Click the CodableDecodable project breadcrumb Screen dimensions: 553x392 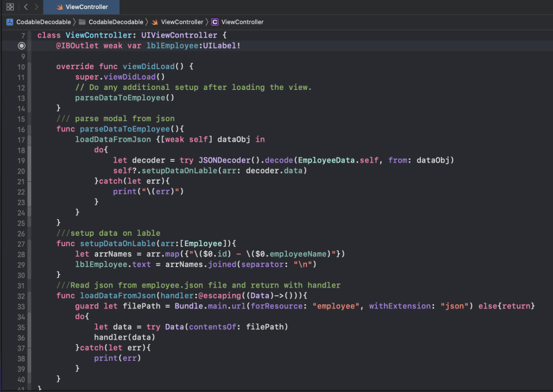point(44,22)
